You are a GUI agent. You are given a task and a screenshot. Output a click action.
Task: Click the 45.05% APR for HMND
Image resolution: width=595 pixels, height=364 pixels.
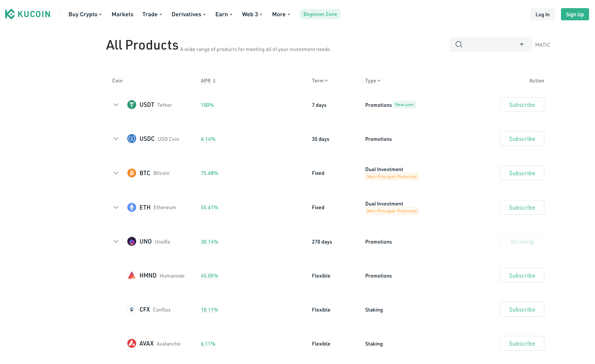[209, 276]
